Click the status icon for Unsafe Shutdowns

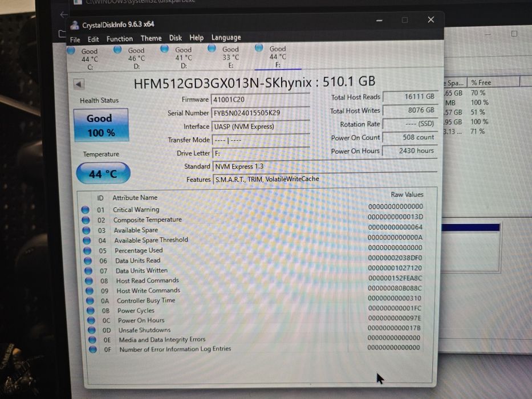(x=92, y=330)
